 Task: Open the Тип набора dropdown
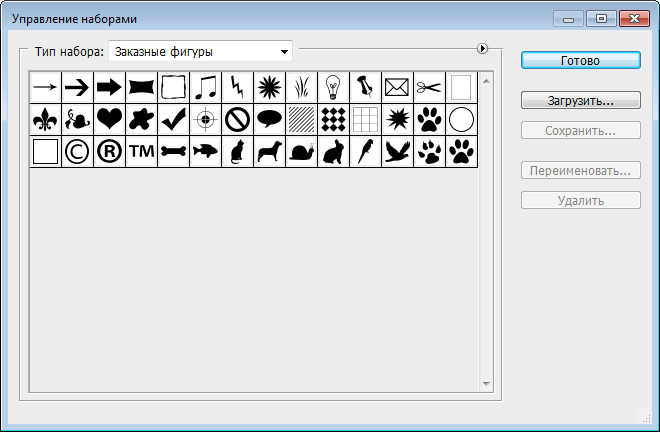[x=200, y=51]
